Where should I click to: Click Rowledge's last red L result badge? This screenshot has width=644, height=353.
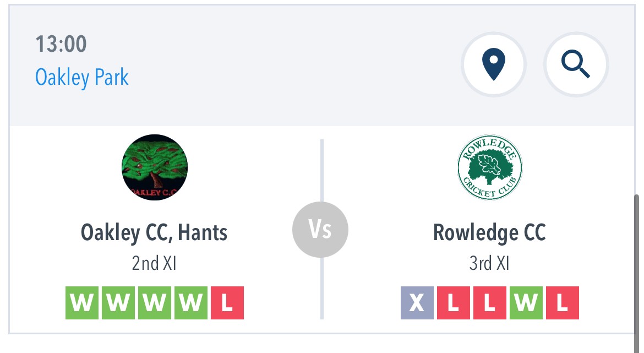563,303
